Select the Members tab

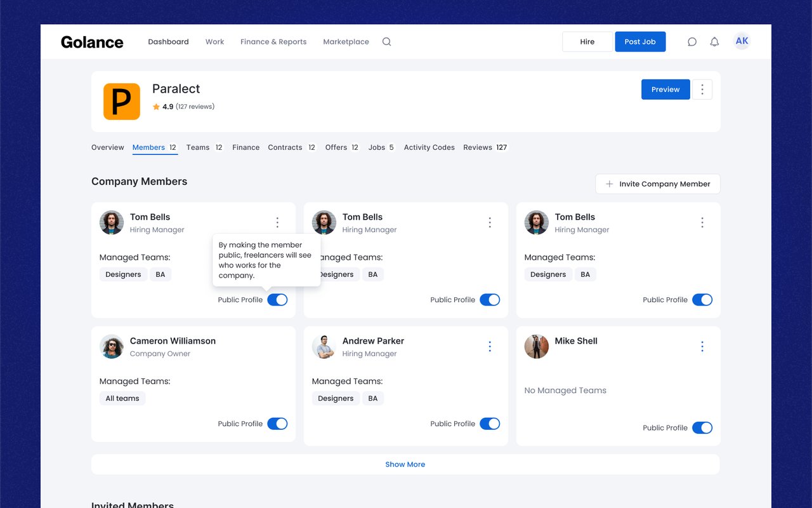click(x=155, y=147)
